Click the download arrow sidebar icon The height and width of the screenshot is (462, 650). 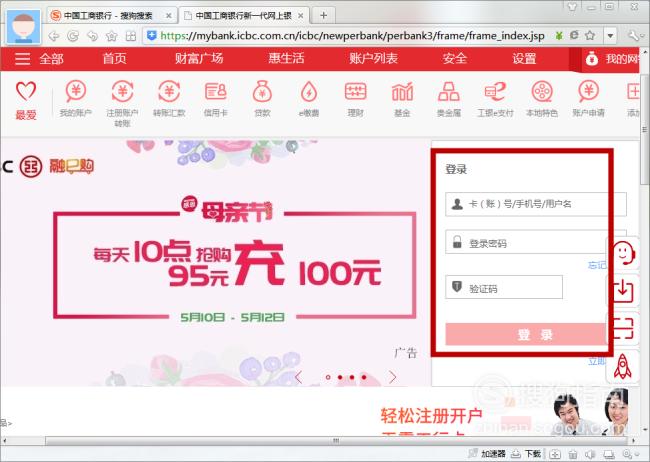pyautogui.click(x=623, y=290)
